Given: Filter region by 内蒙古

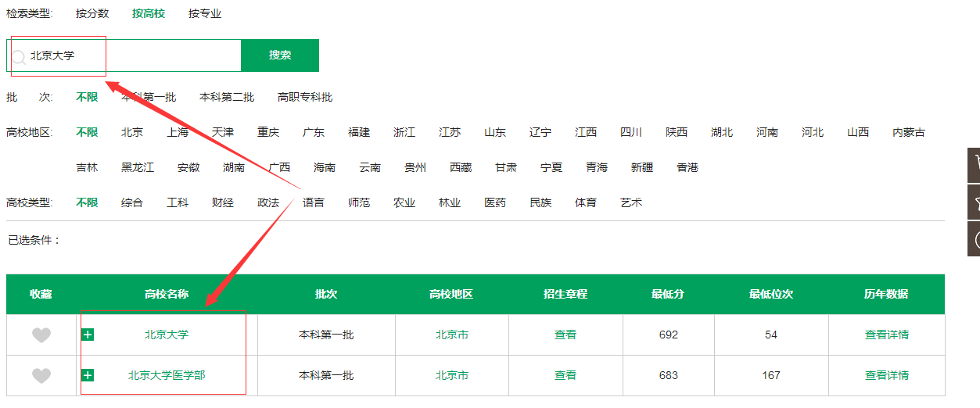Looking at the screenshot, I should coord(909,132).
